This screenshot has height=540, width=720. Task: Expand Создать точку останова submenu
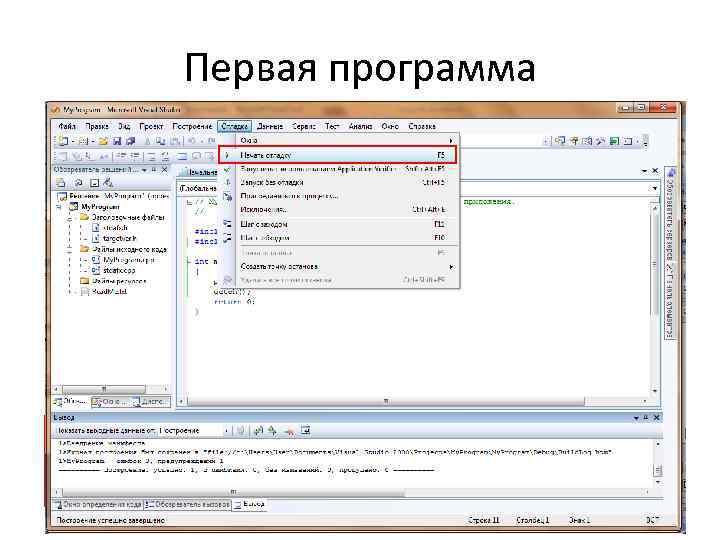tap(342, 266)
